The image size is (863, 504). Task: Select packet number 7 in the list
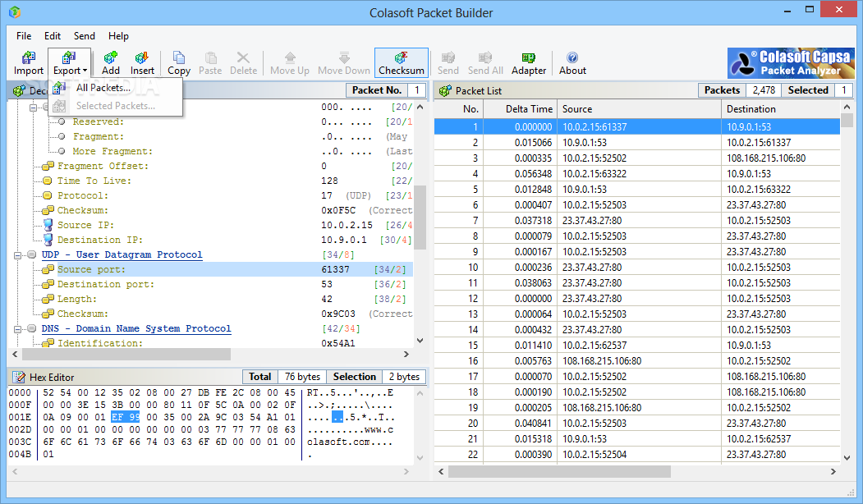[x=637, y=221]
